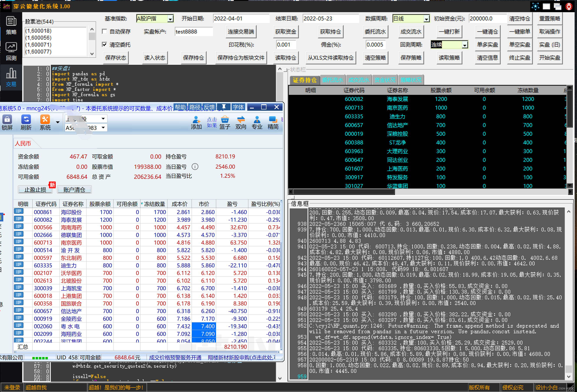The height and width of the screenshot is (392, 577).
Task: Click the 双向 two-way icon
Action: pos(241,123)
